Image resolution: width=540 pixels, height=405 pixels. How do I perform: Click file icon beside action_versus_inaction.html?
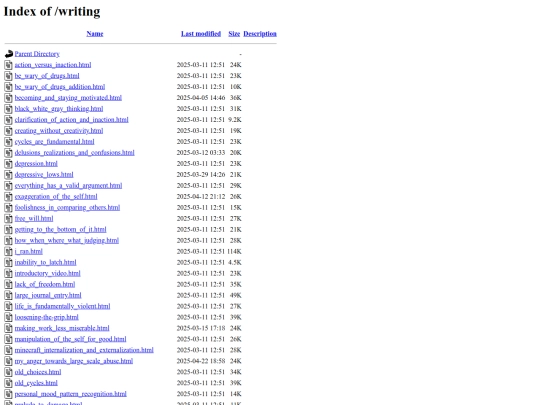[9, 65]
